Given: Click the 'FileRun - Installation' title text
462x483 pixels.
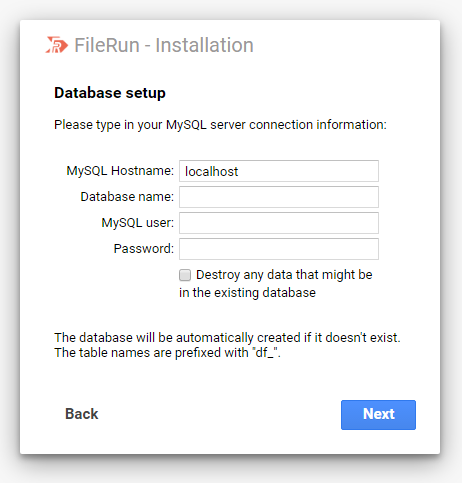Looking at the screenshot, I should coord(164,45).
